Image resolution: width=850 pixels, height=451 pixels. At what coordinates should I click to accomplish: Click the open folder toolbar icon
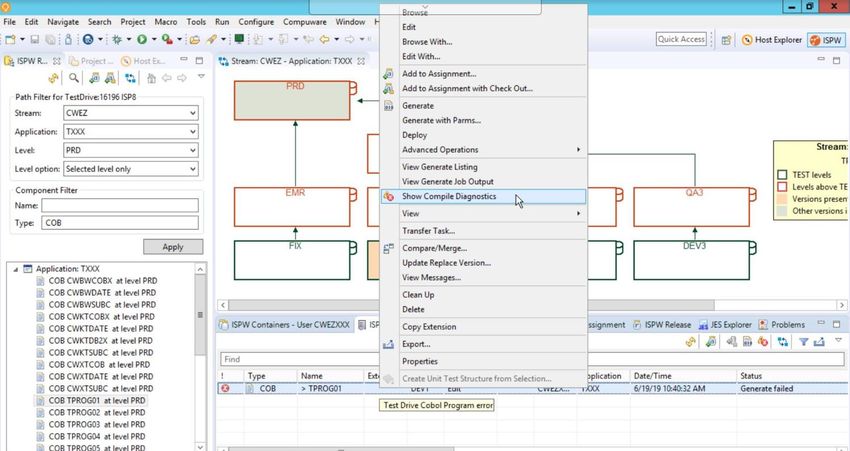[x=195, y=40]
